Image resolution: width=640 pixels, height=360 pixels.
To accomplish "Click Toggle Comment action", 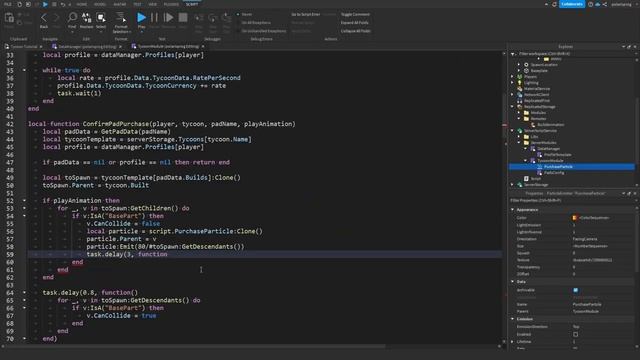I will point(355,14).
